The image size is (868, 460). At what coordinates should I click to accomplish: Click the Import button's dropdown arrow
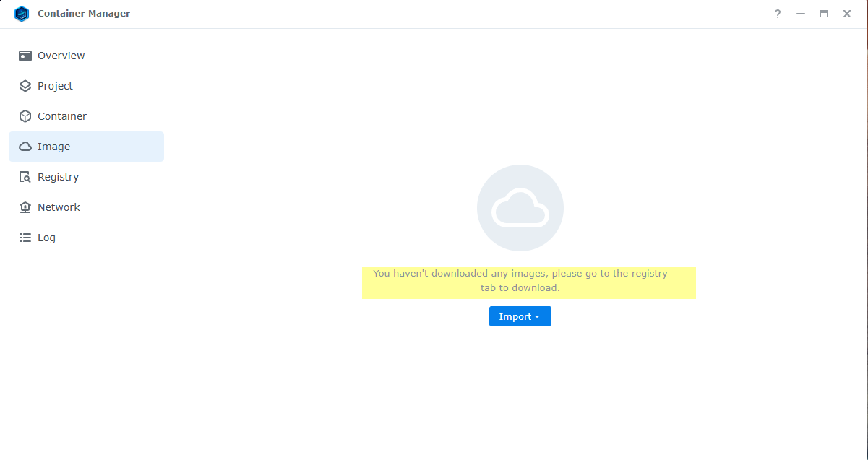tap(539, 316)
